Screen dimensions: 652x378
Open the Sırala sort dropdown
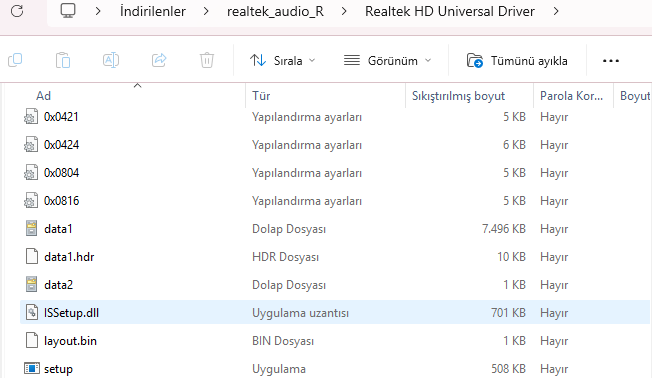[283, 61]
